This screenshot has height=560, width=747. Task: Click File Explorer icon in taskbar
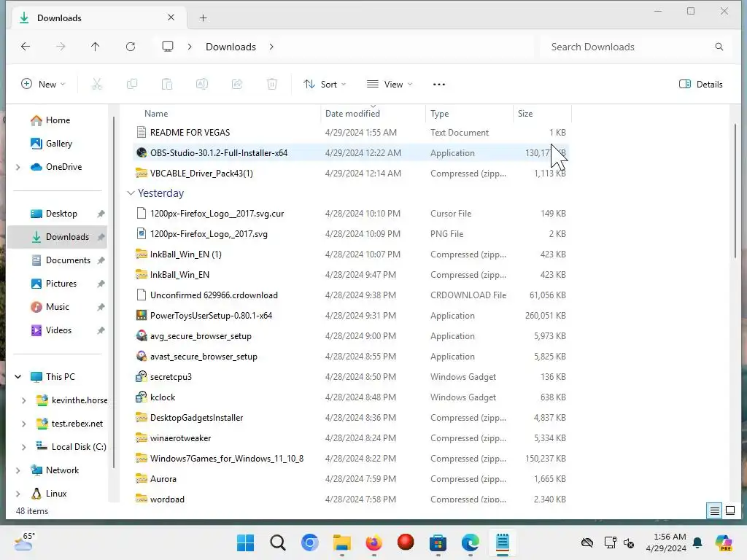pos(342,542)
